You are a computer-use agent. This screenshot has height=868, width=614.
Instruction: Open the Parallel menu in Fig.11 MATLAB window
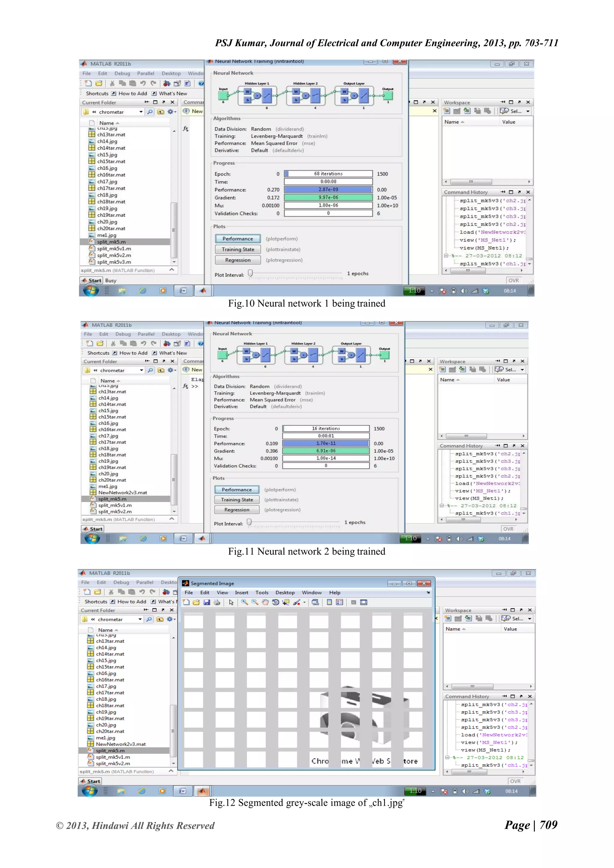click(x=146, y=334)
